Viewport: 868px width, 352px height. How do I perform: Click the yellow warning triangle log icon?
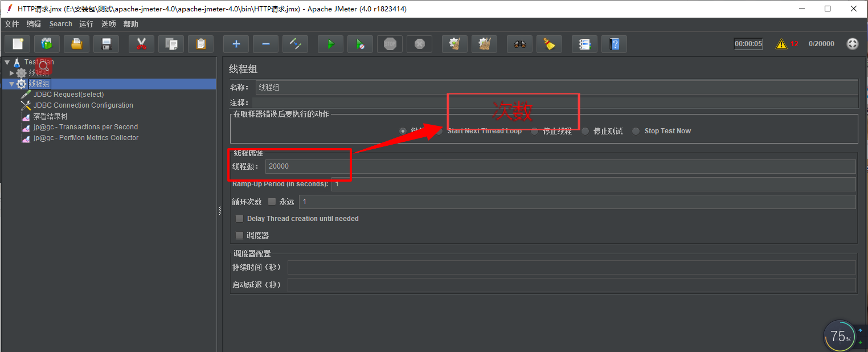781,44
